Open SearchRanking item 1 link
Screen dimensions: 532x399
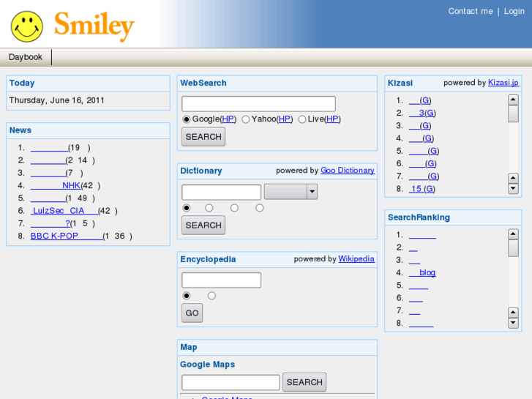tap(422, 235)
